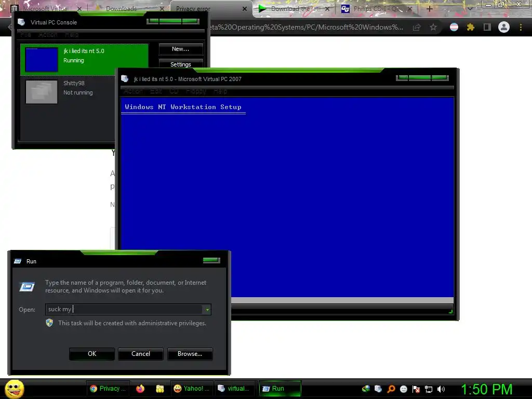Click the bookmark star icon in Chrome
The height and width of the screenshot is (399, 532).
pyautogui.click(x=433, y=27)
